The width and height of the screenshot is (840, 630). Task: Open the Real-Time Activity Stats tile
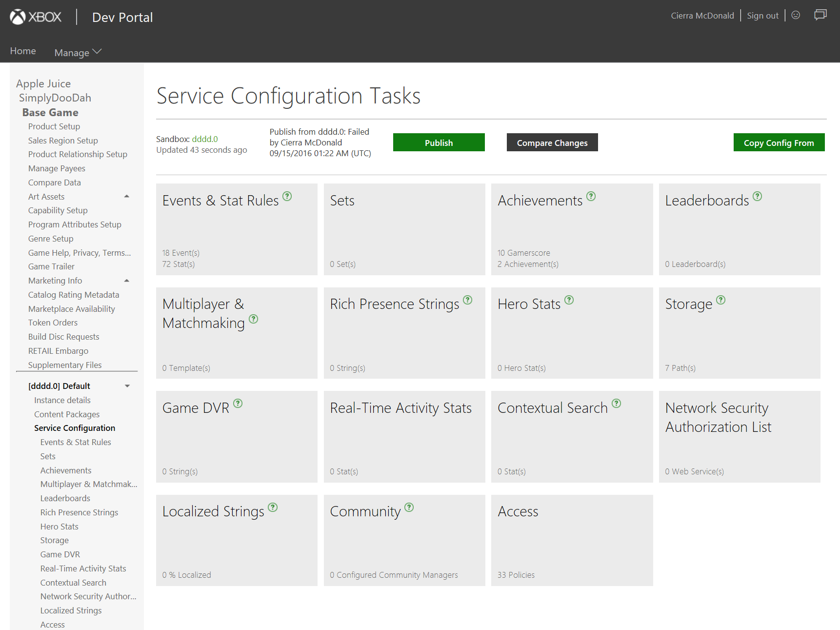pyautogui.click(x=404, y=437)
